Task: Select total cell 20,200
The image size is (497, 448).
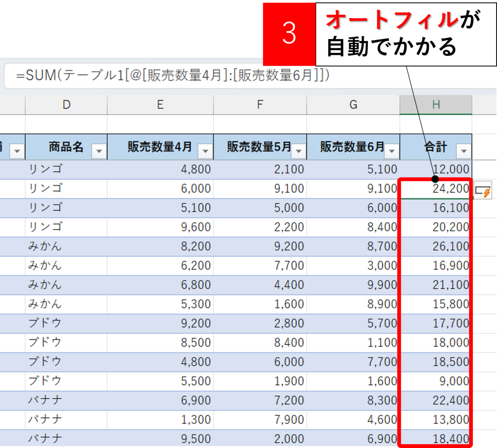Action: pyautogui.click(x=436, y=227)
